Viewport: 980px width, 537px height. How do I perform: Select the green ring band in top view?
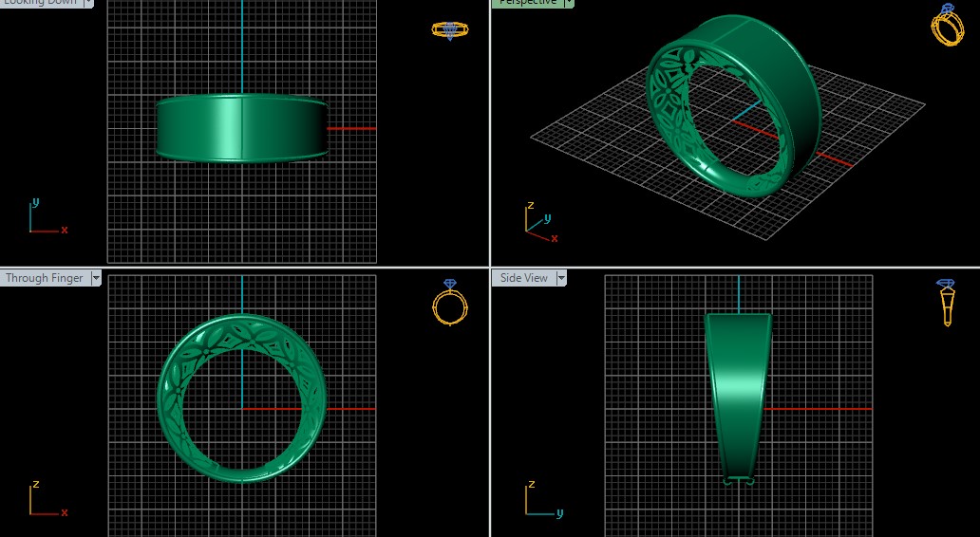[241, 127]
